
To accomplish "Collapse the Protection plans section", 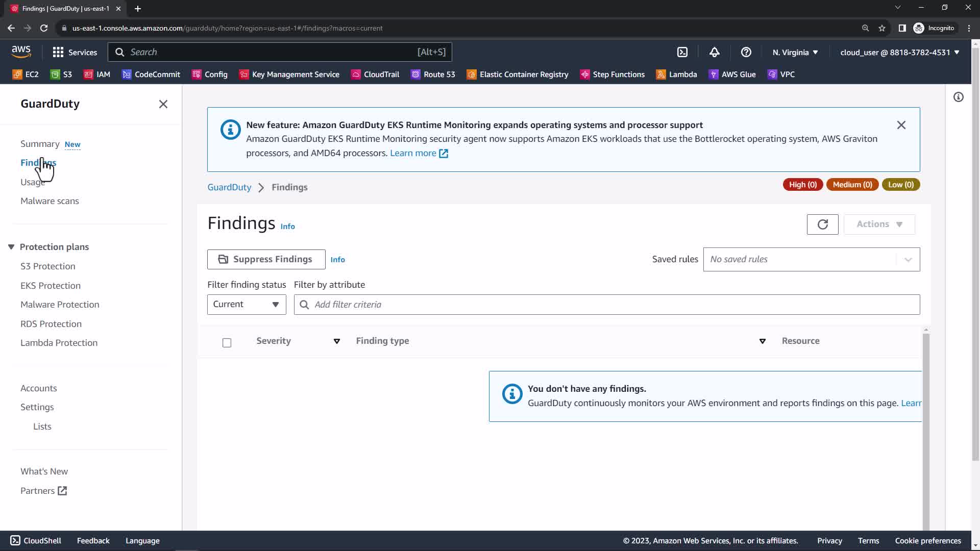I will coord(11,247).
